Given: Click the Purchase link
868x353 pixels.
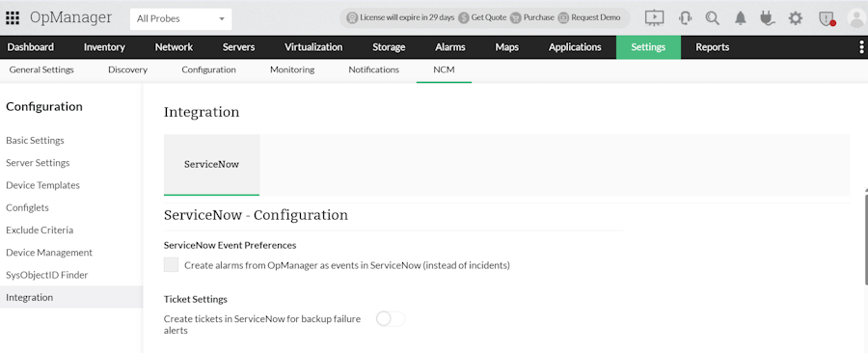Looking at the screenshot, I should coord(538,17).
